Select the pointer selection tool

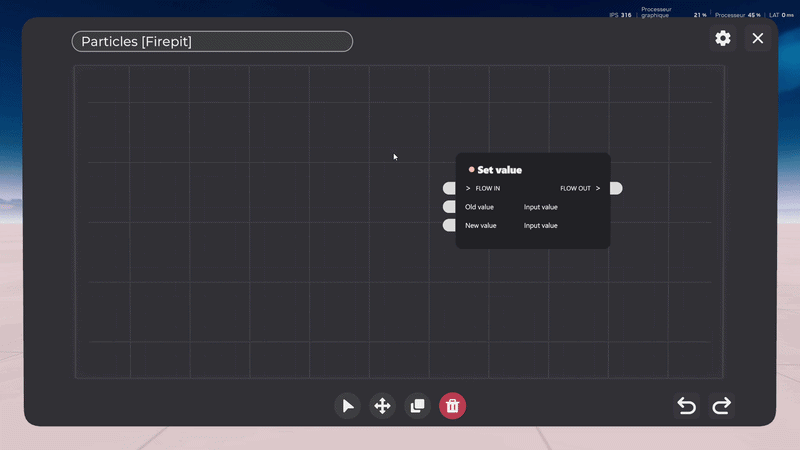(x=347, y=406)
